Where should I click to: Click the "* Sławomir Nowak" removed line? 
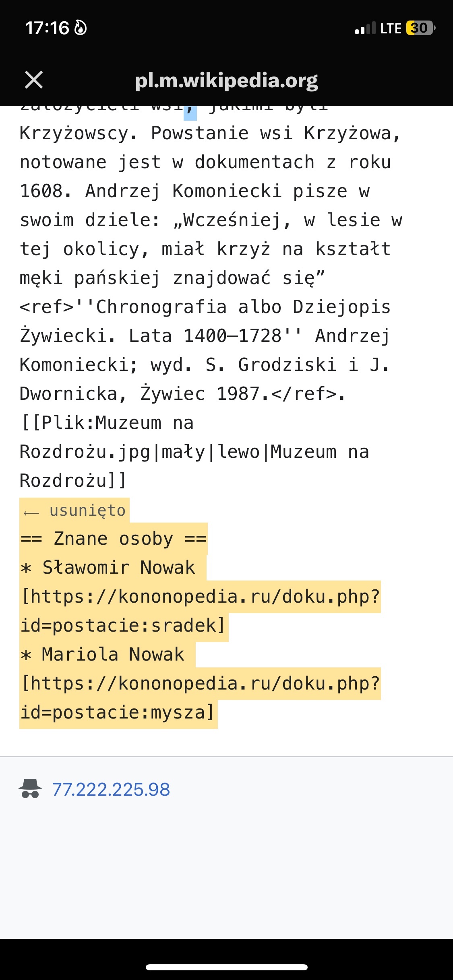click(x=109, y=568)
